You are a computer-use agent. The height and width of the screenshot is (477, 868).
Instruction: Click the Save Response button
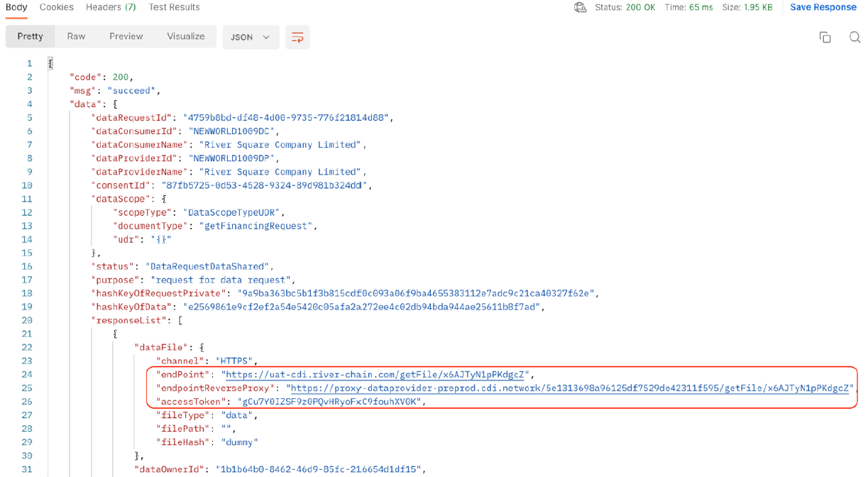pos(823,7)
